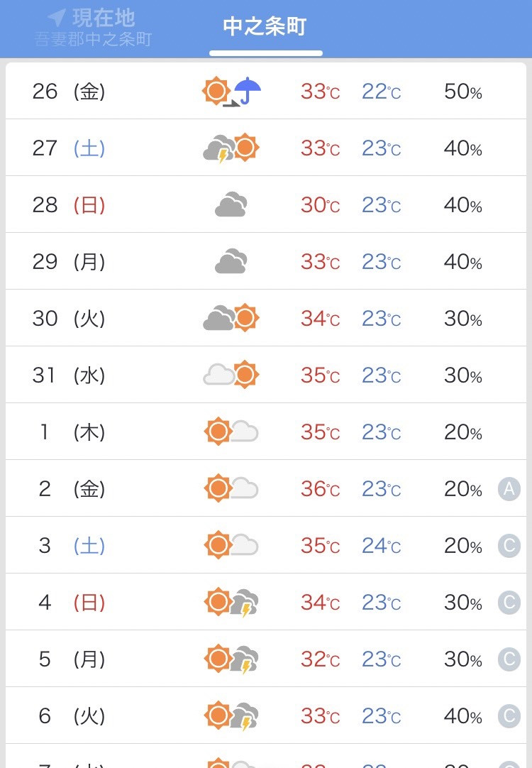Tap the location arrow icon beside 現在地

pos(57,18)
